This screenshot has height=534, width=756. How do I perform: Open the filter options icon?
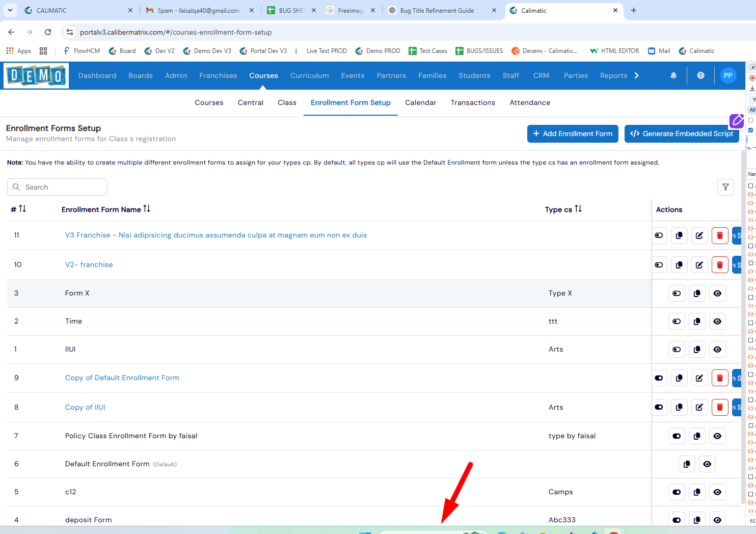coord(725,187)
